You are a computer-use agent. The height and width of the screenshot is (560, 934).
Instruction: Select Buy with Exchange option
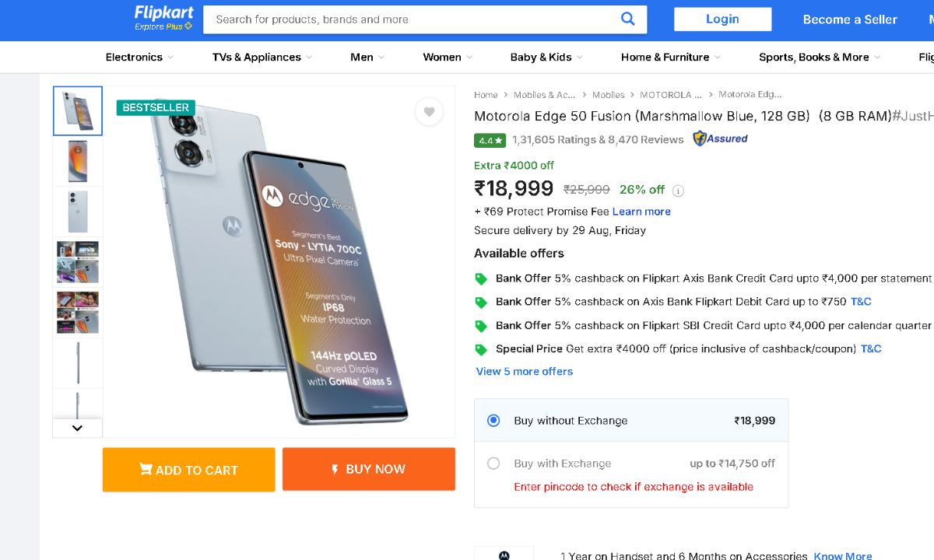493,464
